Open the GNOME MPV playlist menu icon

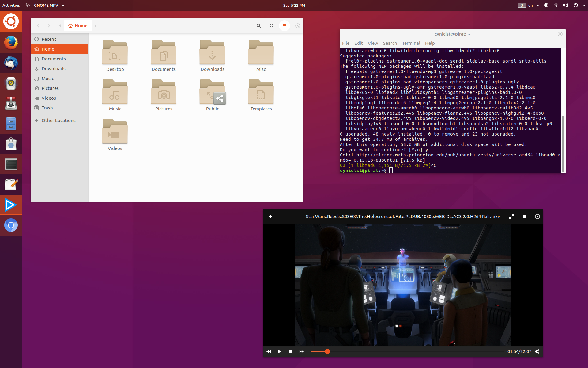tap(524, 217)
